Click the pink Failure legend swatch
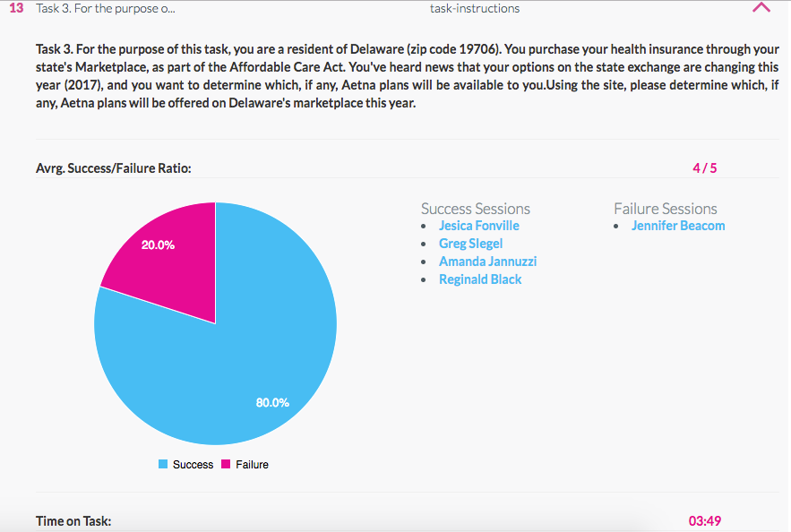791x532 pixels. tap(226, 465)
